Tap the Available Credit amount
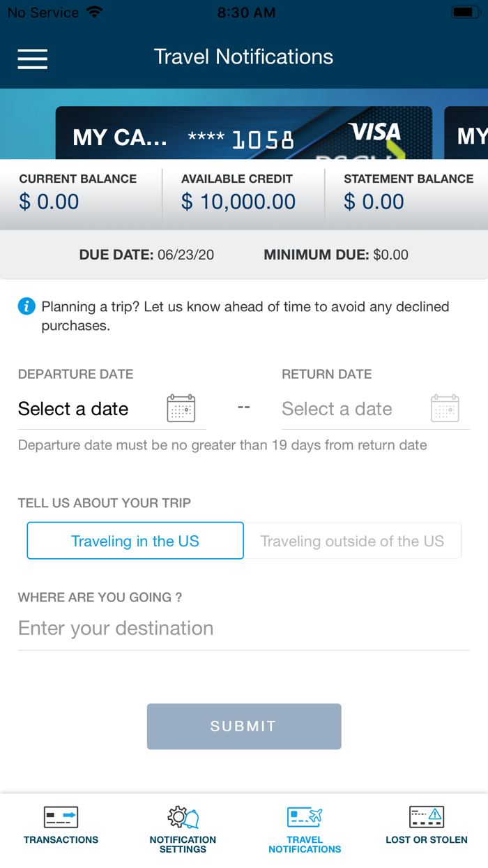This screenshot has height=868, width=488. point(238,202)
